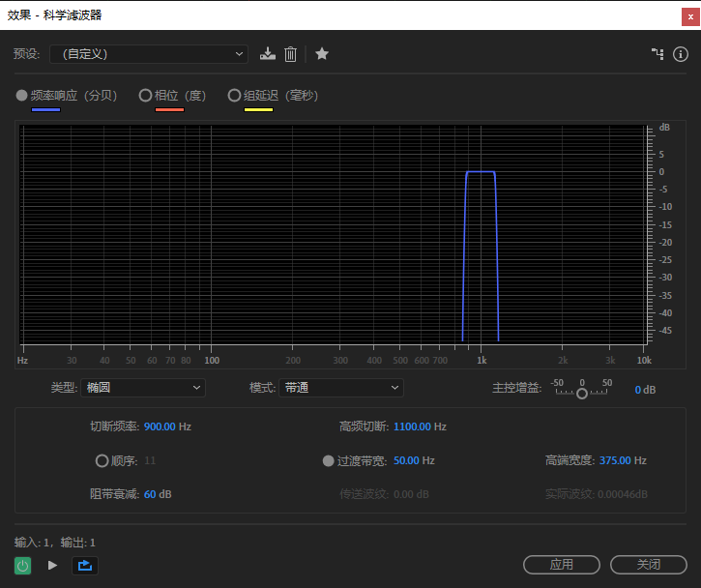Screen dimensions: 701x588
Task: Click the 应用 apply button
Action: click(x=562, y=564)
